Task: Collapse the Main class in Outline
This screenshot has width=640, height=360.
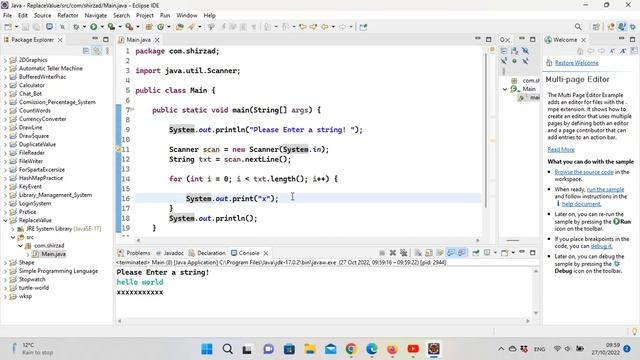Action: [505, 89]
